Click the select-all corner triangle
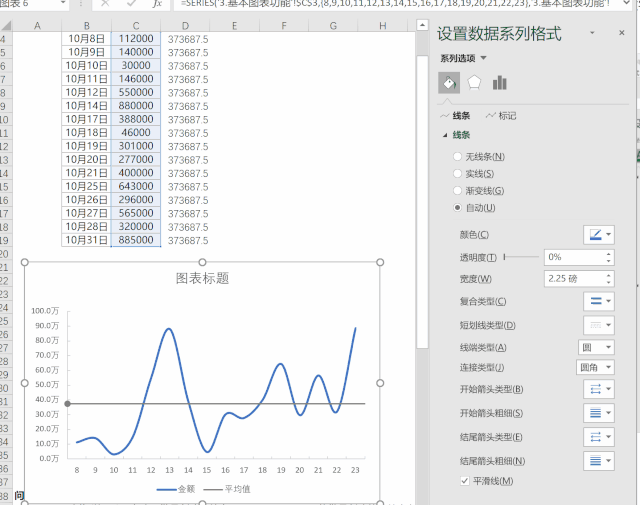640x505 pixels. (6, 26)
